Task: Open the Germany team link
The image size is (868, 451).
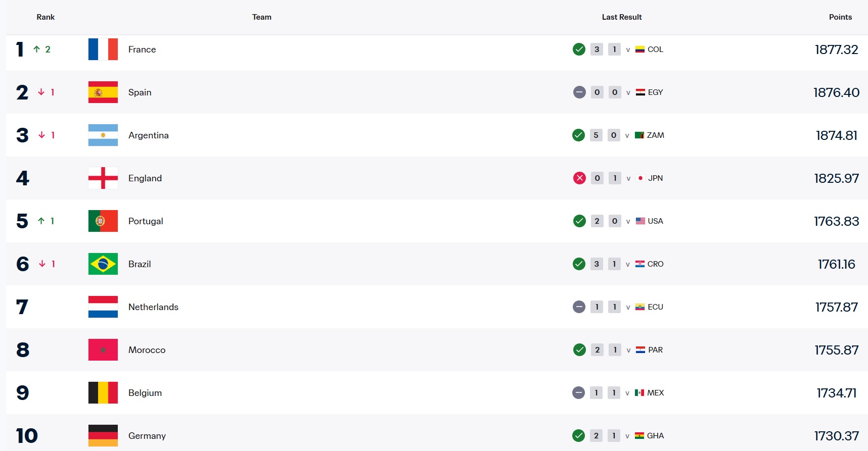Action: (x=147, y=436)
